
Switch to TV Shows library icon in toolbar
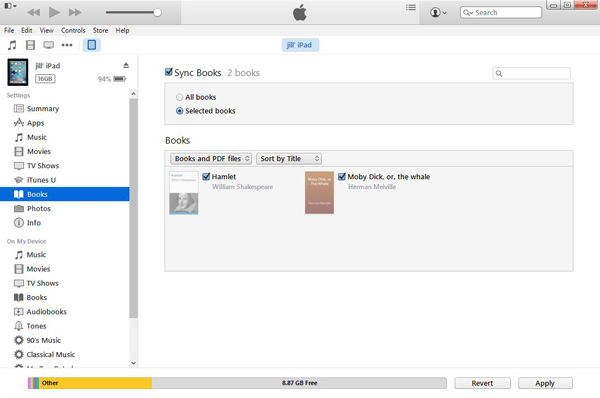[x=49, y=45]
